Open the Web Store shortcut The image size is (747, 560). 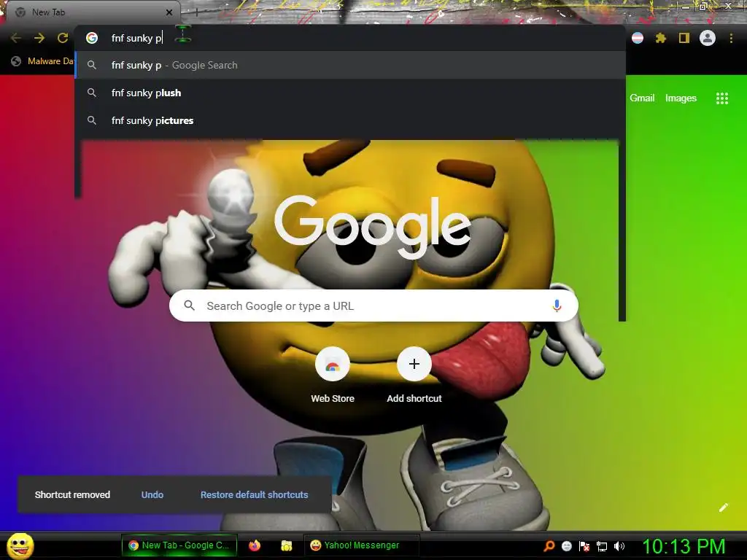(x=333, y=376)
